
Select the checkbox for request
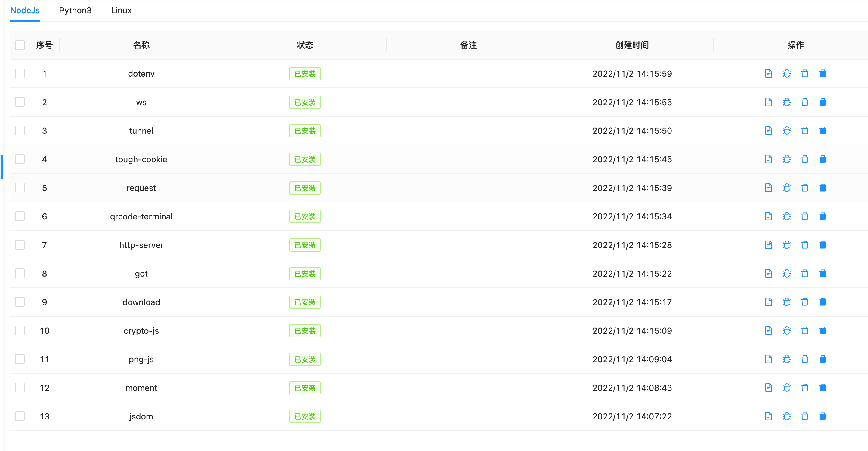[20, 188]
